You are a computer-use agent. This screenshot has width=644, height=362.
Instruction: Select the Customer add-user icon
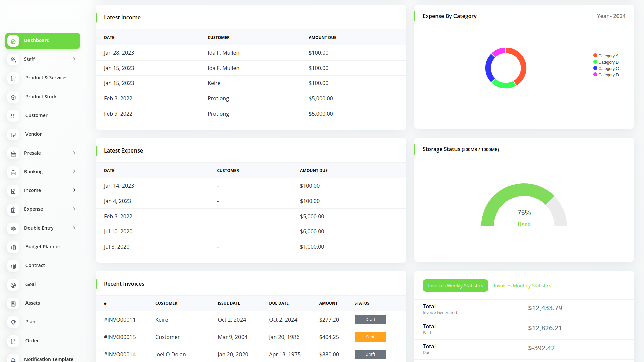coord(13,116)
